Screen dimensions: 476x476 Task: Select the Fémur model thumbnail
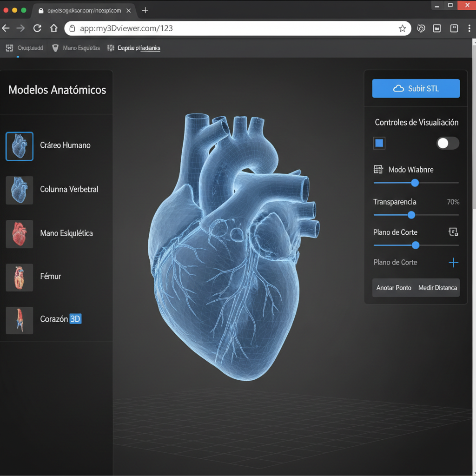coord(20,277)
